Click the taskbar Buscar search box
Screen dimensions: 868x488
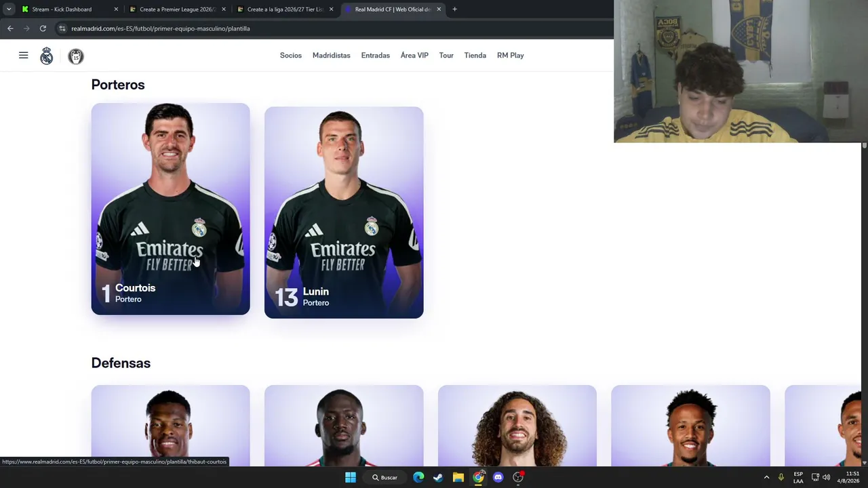(385, 477)
